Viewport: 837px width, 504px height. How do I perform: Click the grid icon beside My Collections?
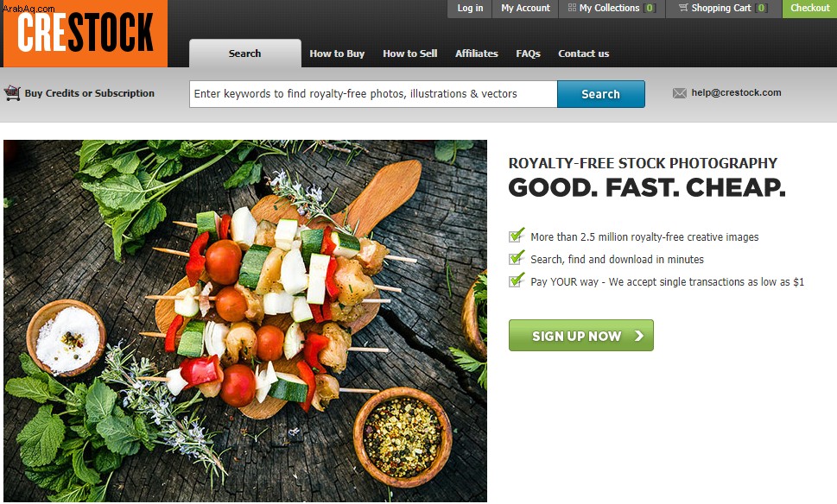572,8
